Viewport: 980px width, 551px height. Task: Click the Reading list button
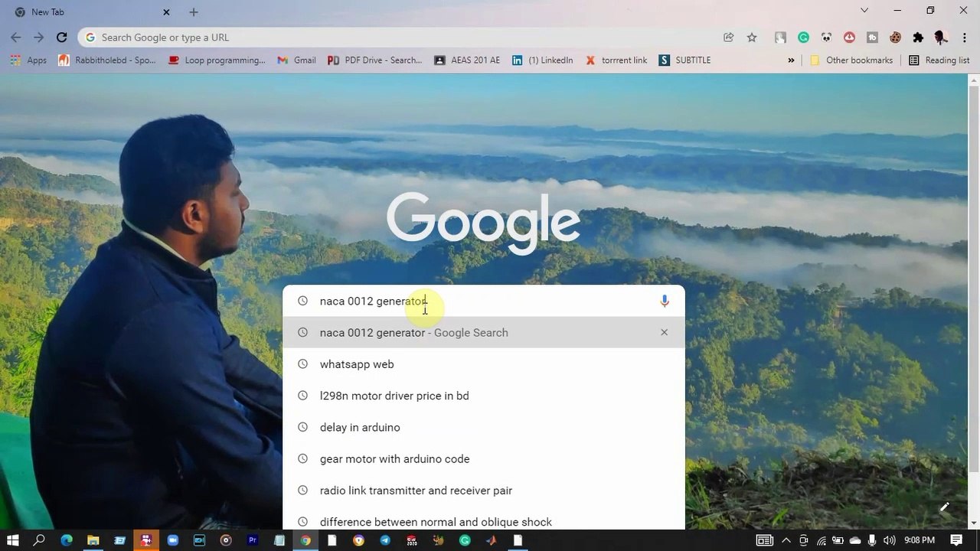tap(939, 60)
